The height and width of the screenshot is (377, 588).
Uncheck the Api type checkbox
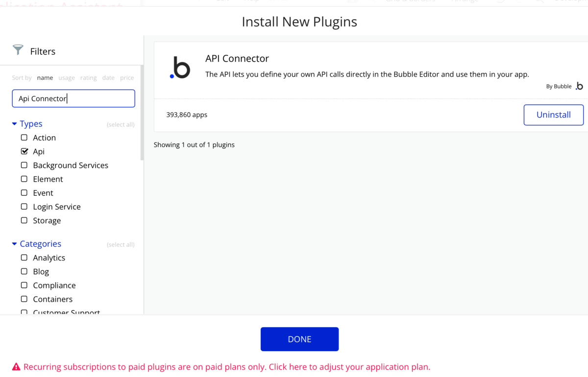[24, 151]
